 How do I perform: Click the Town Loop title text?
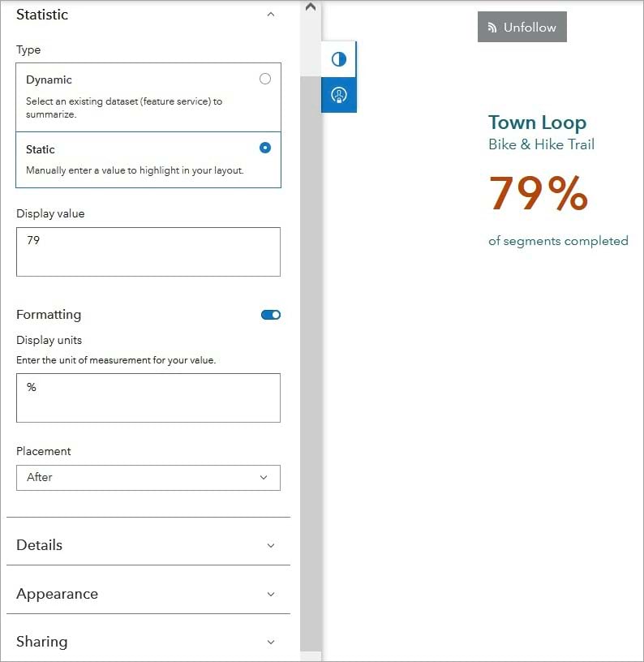pos(537,123)
